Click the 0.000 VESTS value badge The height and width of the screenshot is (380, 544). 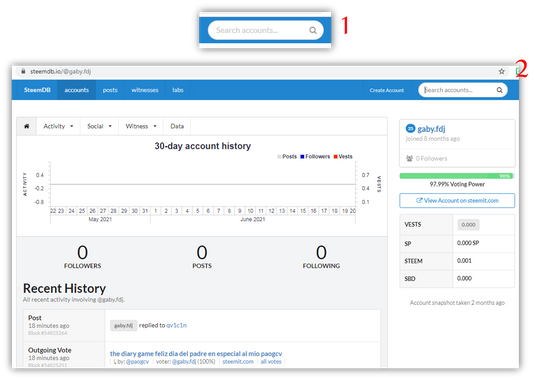click(x=468, y=225)
